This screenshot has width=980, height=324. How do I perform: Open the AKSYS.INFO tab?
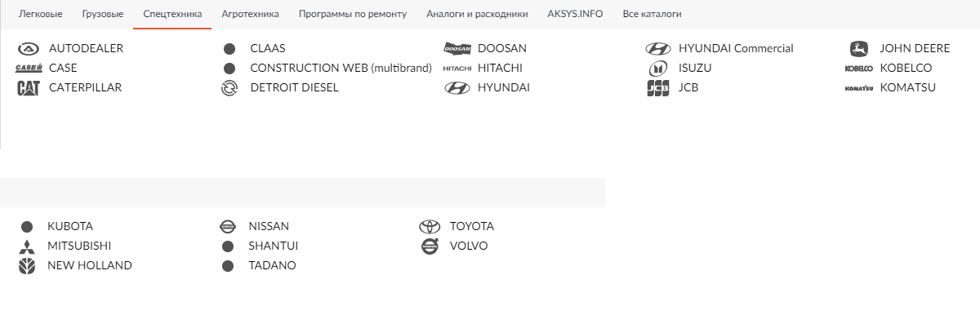coord(575,14)
